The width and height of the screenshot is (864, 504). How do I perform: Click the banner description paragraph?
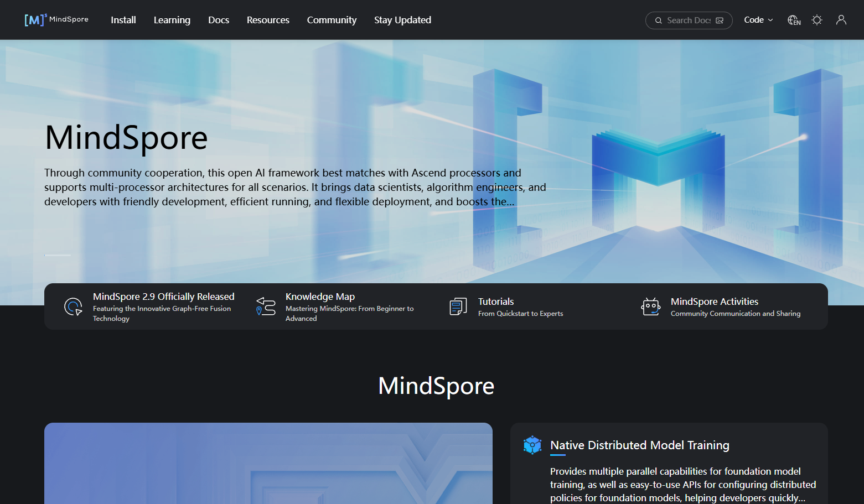point(295,188)
